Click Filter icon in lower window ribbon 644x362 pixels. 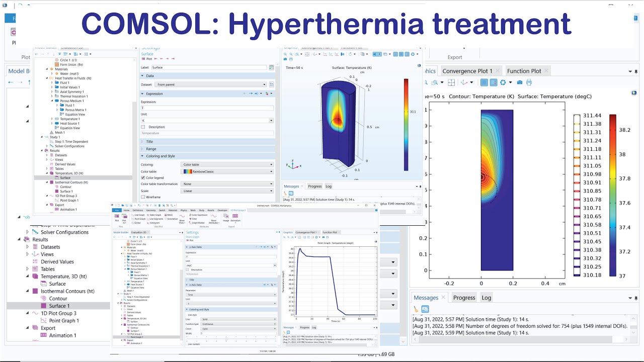pyautogui.click(x=190, y=219)
